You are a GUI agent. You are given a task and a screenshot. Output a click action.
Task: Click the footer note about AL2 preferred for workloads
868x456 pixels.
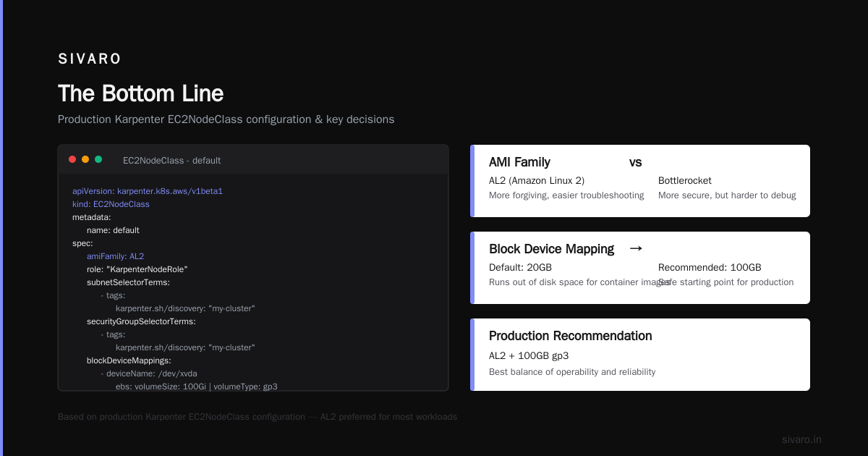258,417
